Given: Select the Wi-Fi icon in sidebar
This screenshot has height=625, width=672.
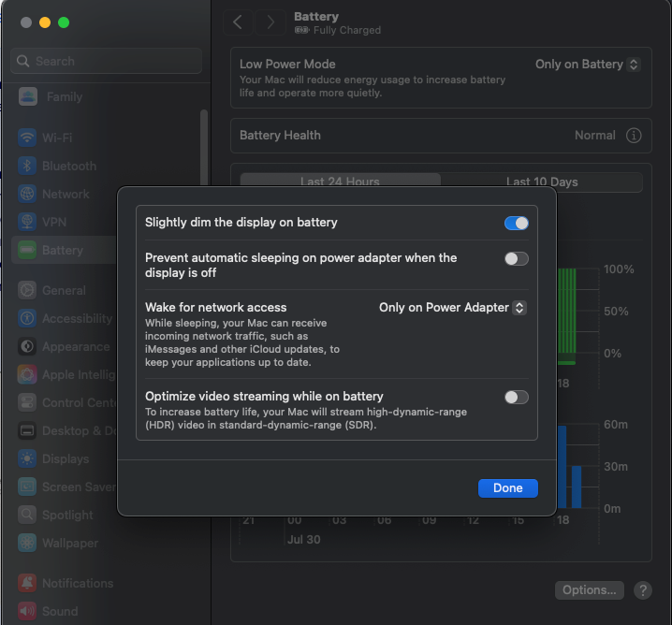Looking at the screenshot, I should click(x=27, y=138).
